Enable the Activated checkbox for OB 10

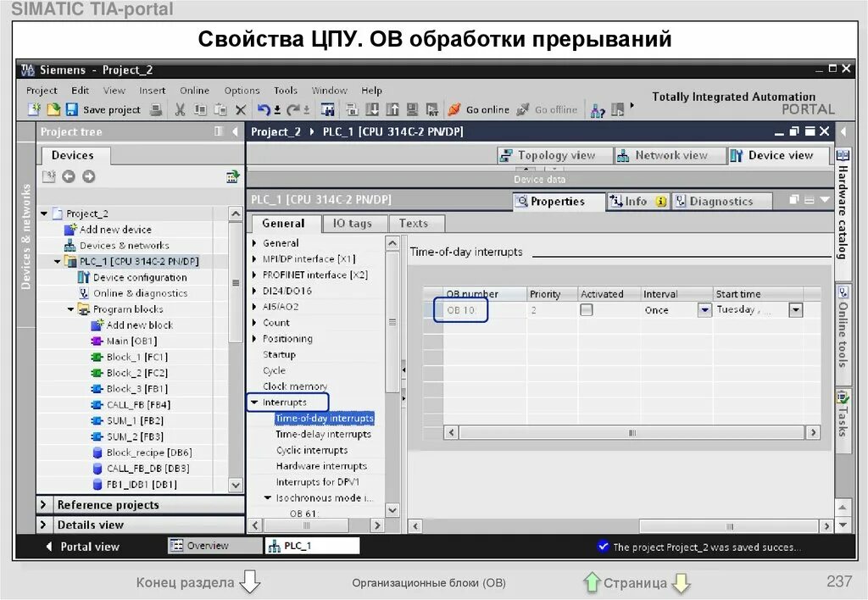[x=587, y=310]
